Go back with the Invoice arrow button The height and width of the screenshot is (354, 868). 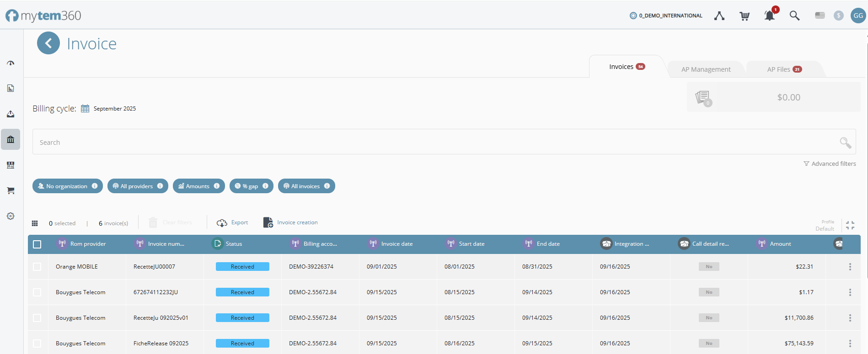pyautogui.click(x=48, y=43)
